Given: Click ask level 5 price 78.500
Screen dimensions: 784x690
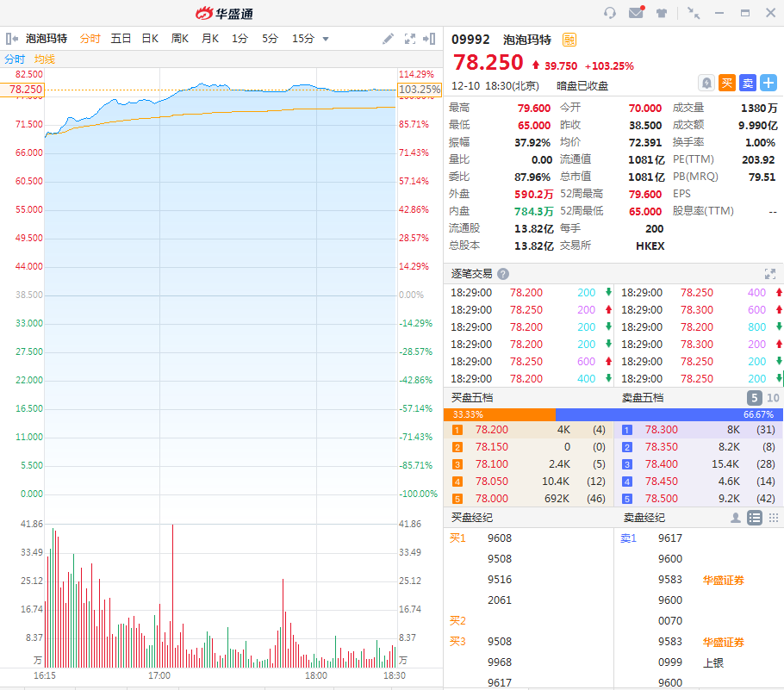Looking at the screenshot, I should [662, 499].
